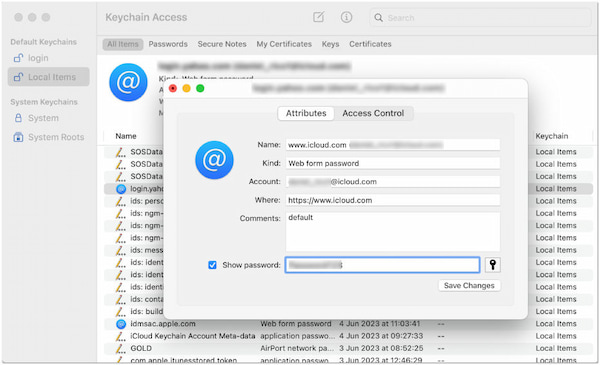Switch to the Access Control tab
Screen dimensions: 600x365
pyautogui.click(x=373, y=113)
